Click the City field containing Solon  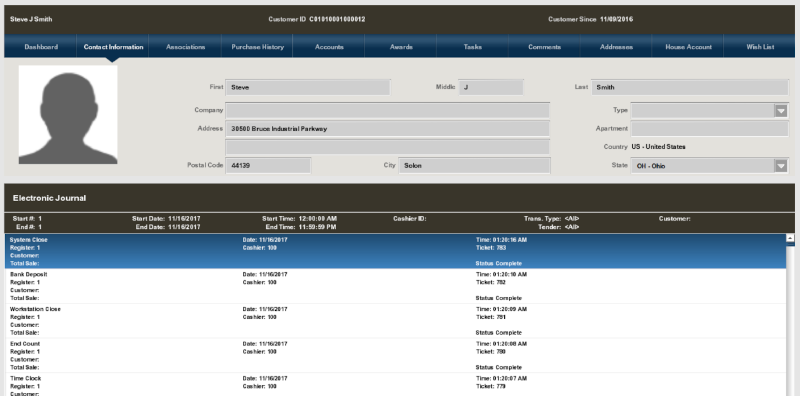click(474, 166)
